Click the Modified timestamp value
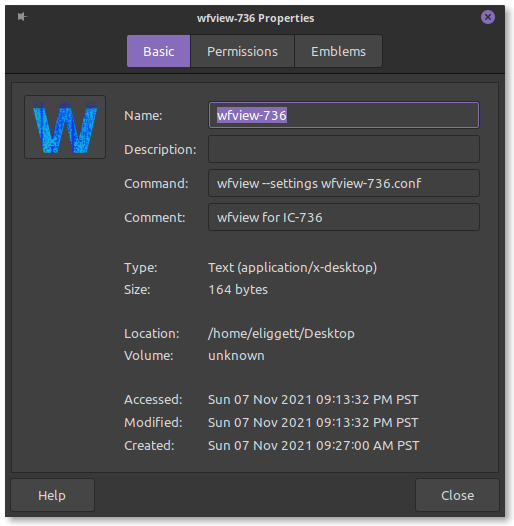 click(313, 423)
